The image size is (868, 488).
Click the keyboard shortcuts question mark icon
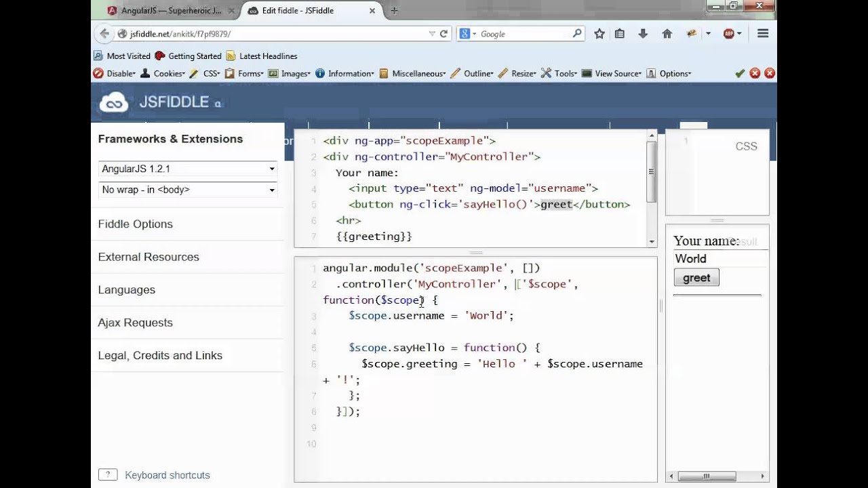[108, 474]
